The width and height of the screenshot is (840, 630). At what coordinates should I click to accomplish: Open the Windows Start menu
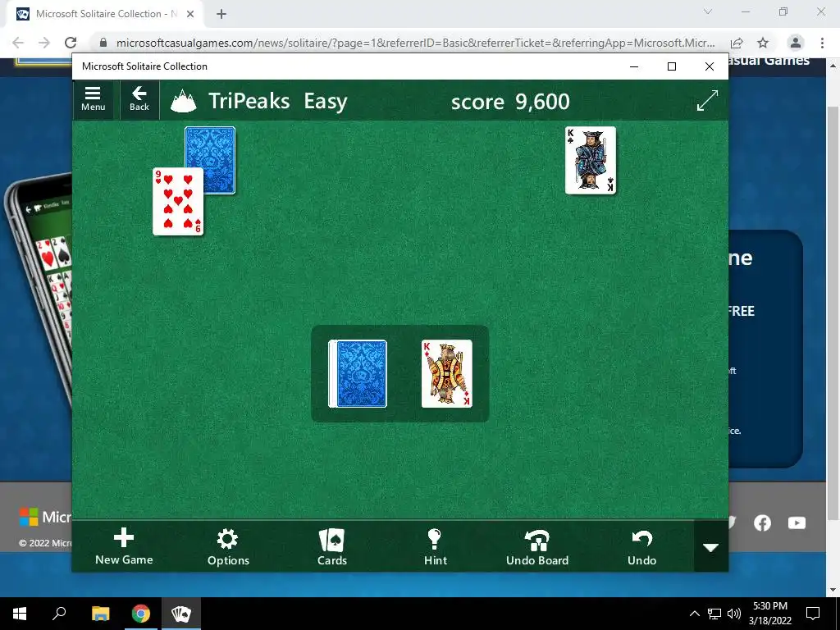pos(20,614)
